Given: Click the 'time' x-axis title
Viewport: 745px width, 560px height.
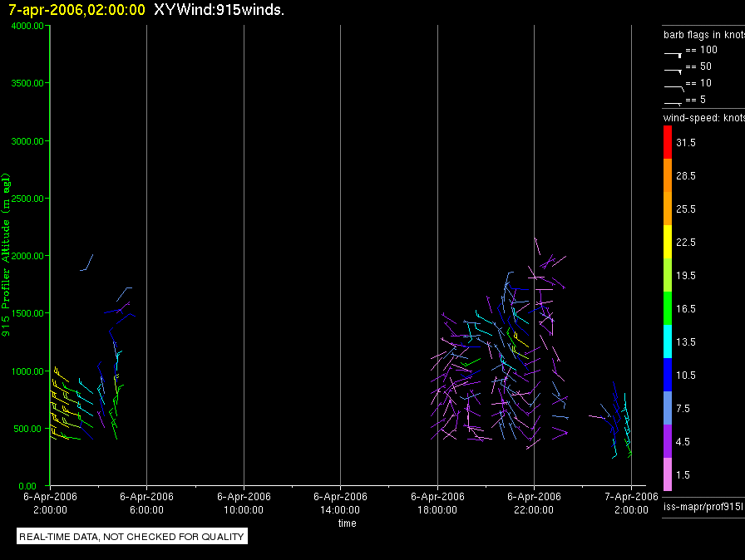Looking at the screenshot, I should click(348, 523).
